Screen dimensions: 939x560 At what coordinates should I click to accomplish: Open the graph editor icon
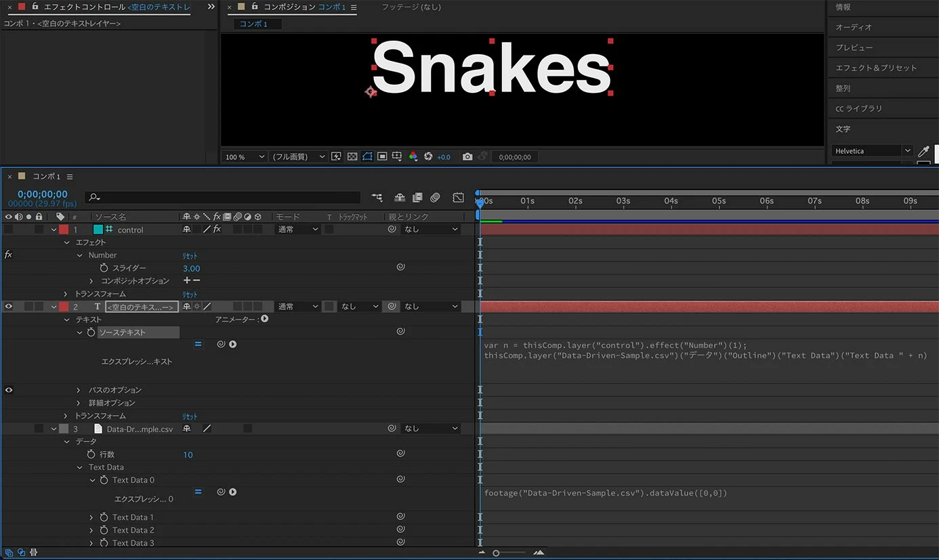pyautogui.click(x=459, y=197)
